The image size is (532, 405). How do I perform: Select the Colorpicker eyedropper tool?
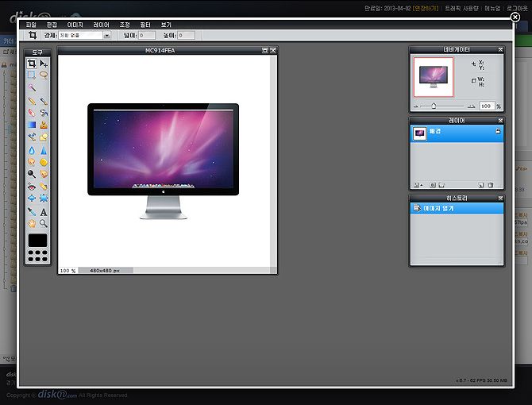click(x=32, y=212)
